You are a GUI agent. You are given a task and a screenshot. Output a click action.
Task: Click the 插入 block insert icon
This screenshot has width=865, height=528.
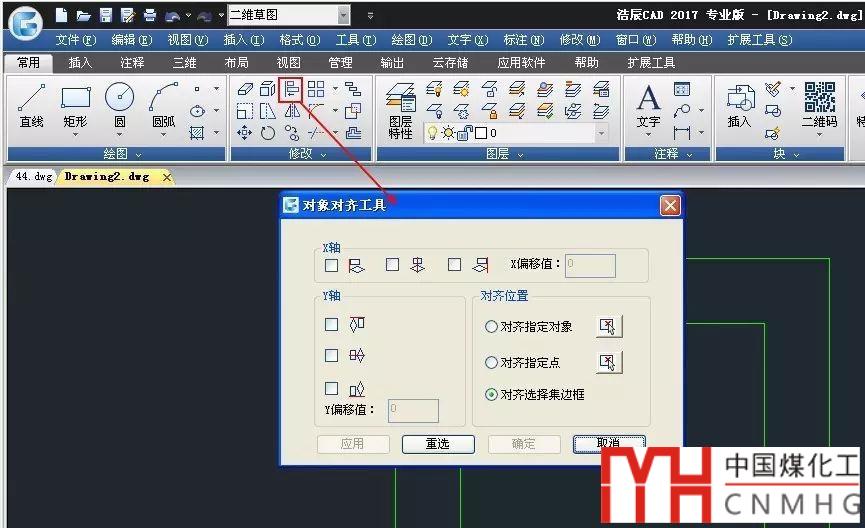[x=739, y=107]
